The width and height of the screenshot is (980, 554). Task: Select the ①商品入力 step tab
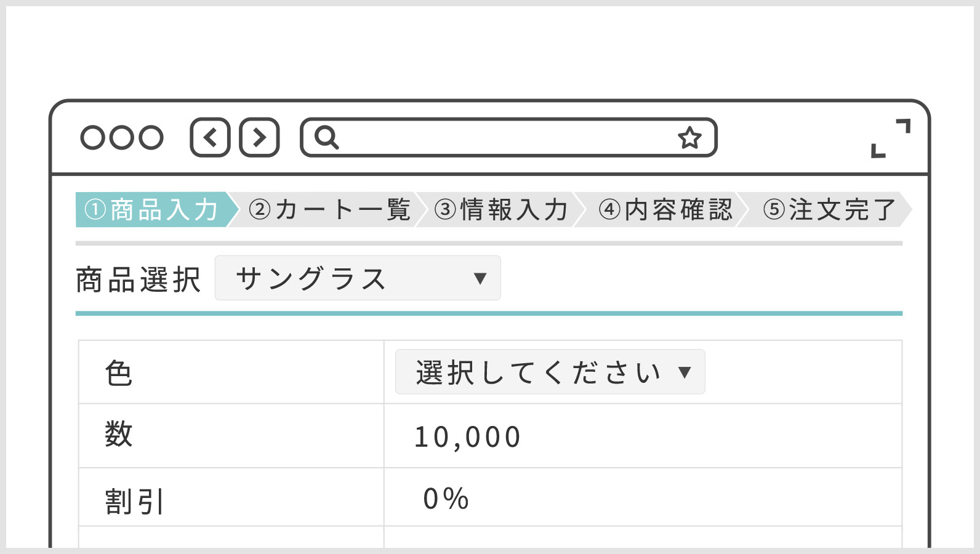151,210
